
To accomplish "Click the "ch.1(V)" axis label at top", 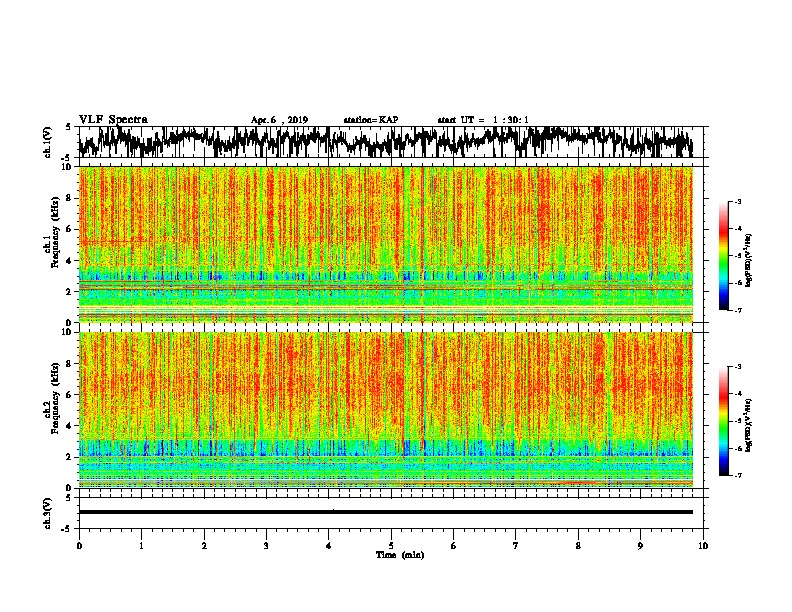I will (47, 142).
